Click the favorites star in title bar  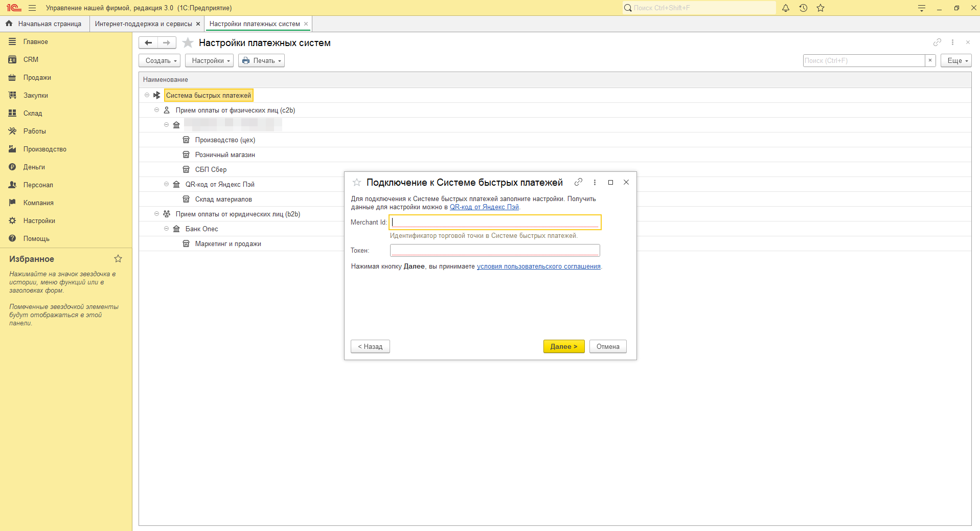[x=821, y=8]
